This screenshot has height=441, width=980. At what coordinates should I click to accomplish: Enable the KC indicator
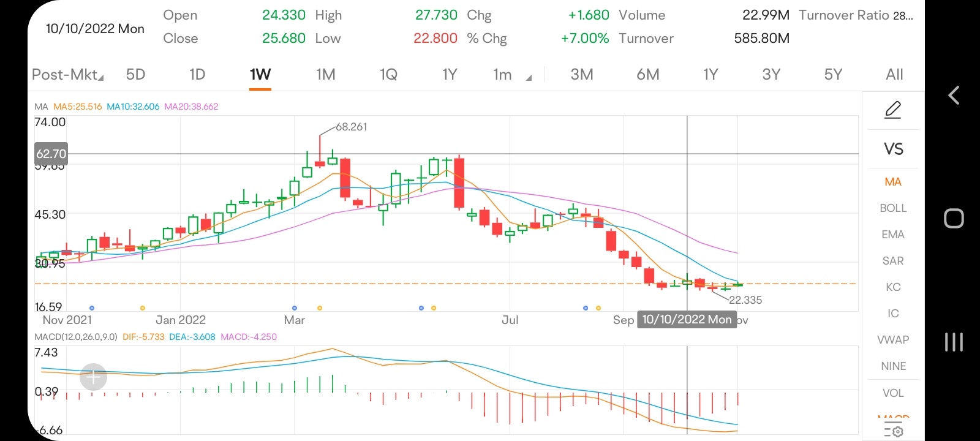[893, 287]
